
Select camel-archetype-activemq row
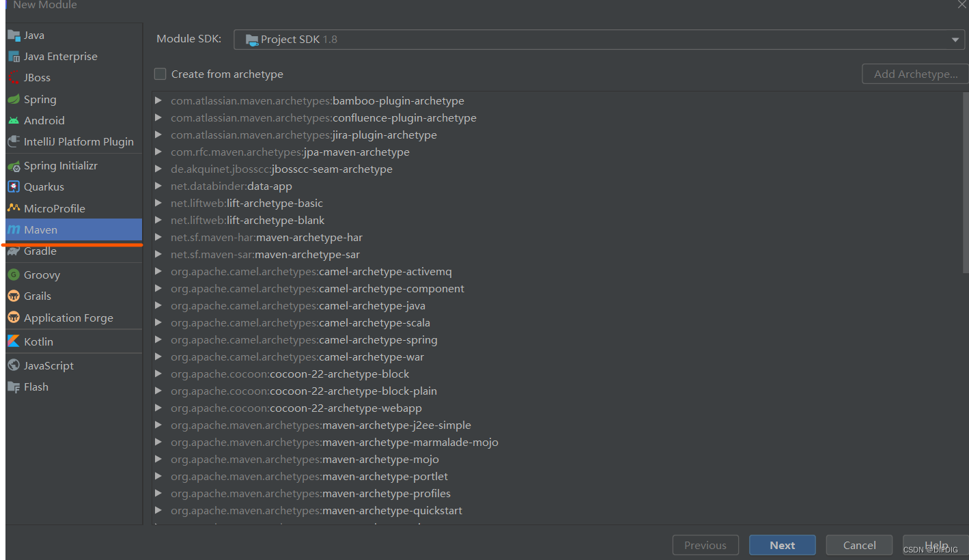tap(557, 271)
